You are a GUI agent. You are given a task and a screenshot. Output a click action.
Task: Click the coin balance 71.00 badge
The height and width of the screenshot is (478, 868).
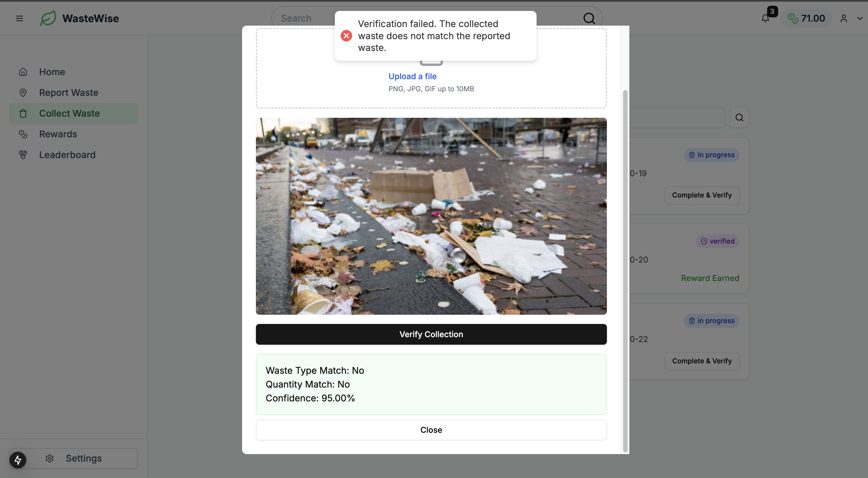(x=806, y=18)
